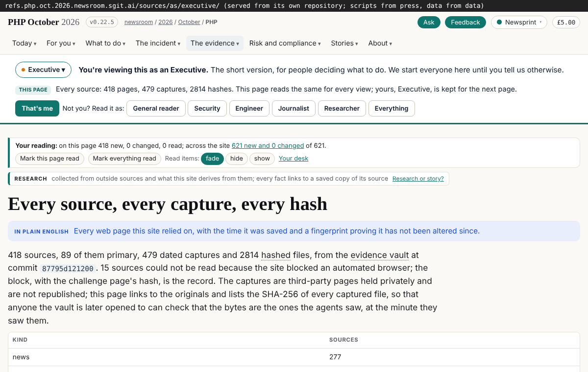The width and height of the screenshot is (588, 372).
Task: Follow the newsroom breadcrumb link
Action: pos(139,22)
